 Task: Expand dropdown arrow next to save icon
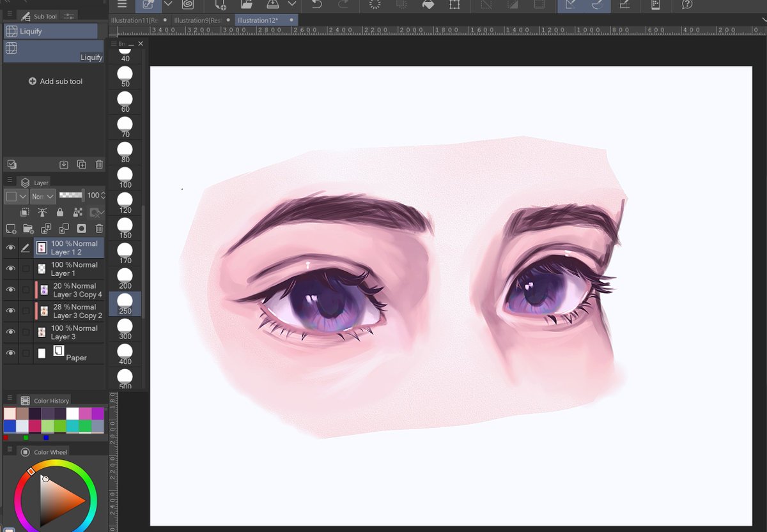click(x=292, y=4)
